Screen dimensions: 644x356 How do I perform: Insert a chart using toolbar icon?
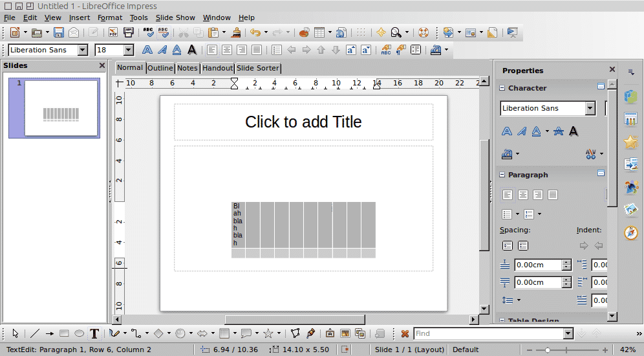click(304, 32)
